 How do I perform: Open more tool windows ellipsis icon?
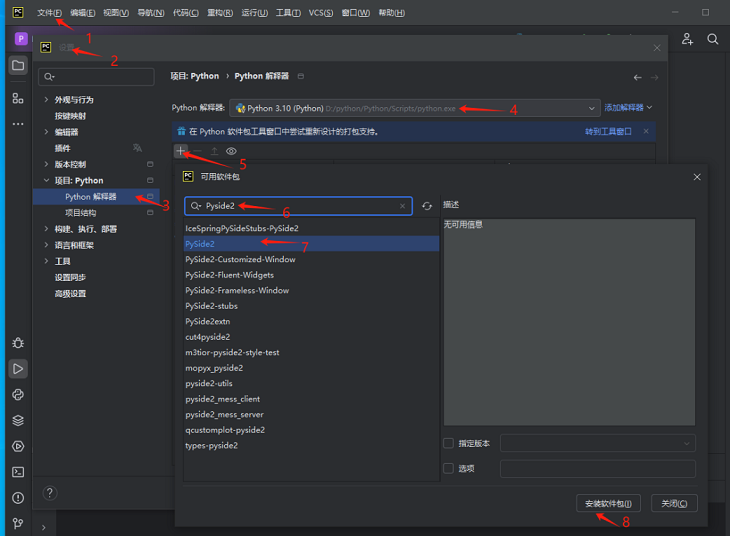click(18, 124)
